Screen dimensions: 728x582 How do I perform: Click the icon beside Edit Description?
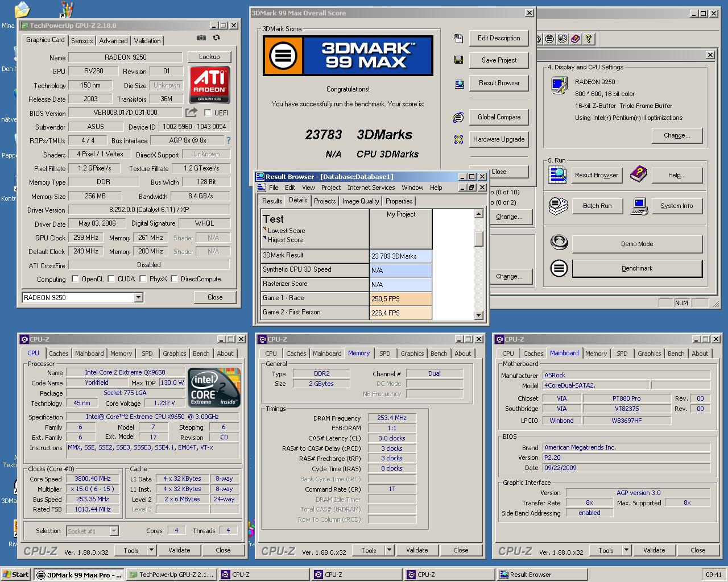(458, 39)
